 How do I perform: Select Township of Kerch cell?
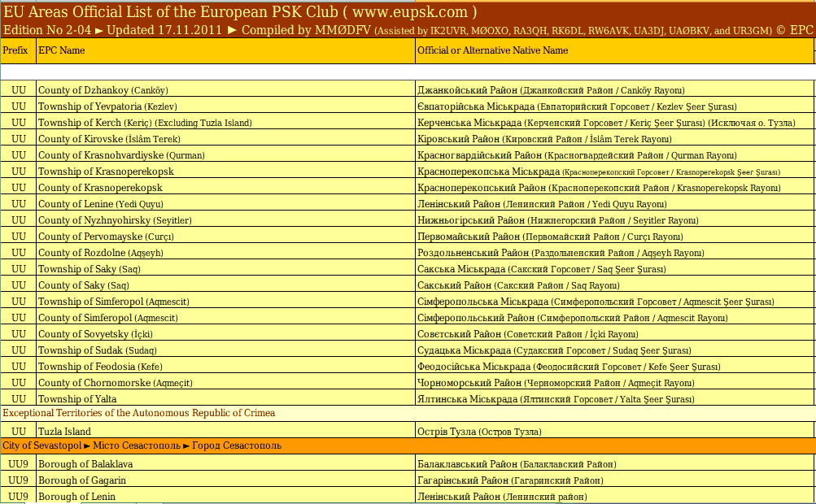point(145,123)
